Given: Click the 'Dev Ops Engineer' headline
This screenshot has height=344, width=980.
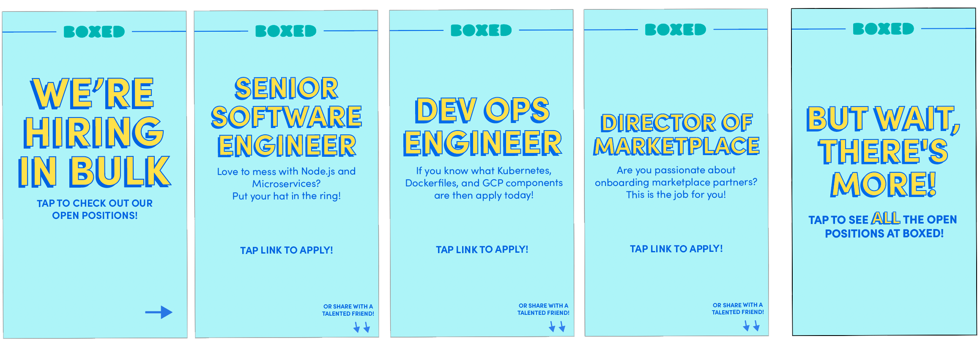Looking at the screenshot, I should coord(482,126).
